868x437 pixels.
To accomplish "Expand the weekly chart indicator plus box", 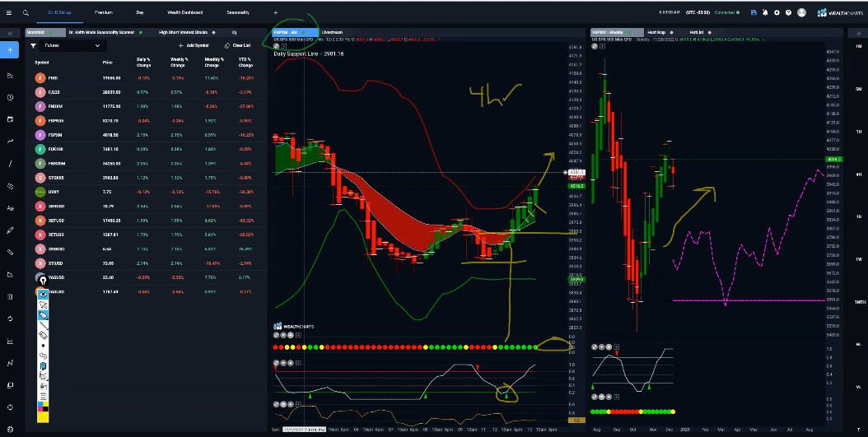I will [x=602, y=46].
